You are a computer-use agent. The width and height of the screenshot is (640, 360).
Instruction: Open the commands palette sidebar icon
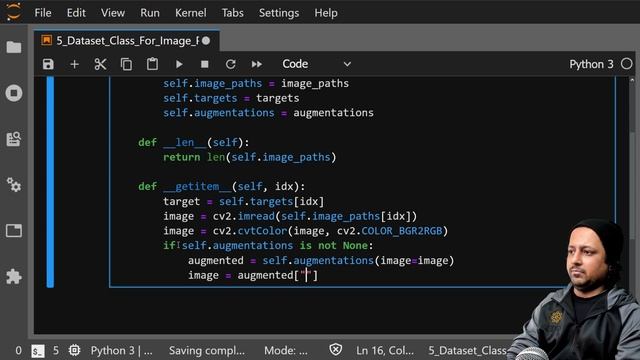14,139
